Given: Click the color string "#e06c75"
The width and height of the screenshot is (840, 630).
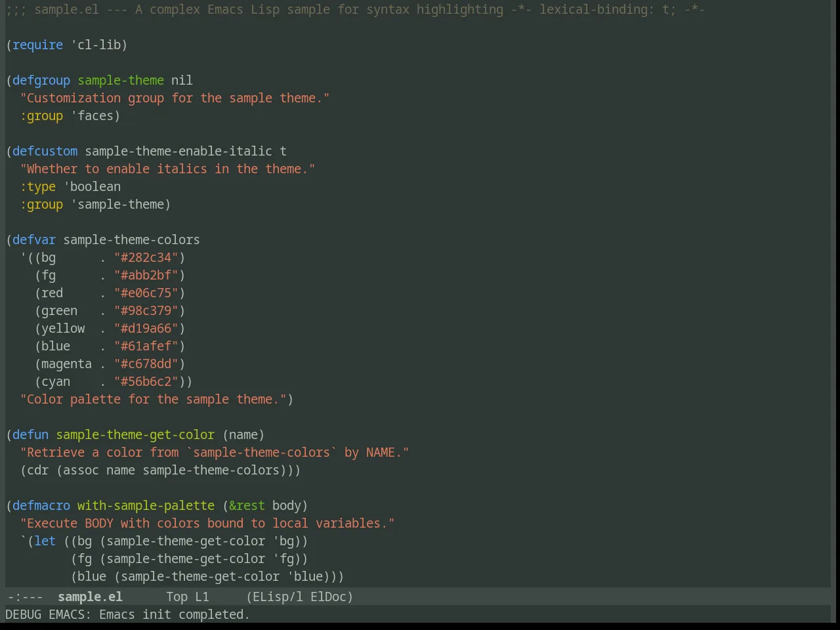Looking at the screenshot, I should 146,293.
